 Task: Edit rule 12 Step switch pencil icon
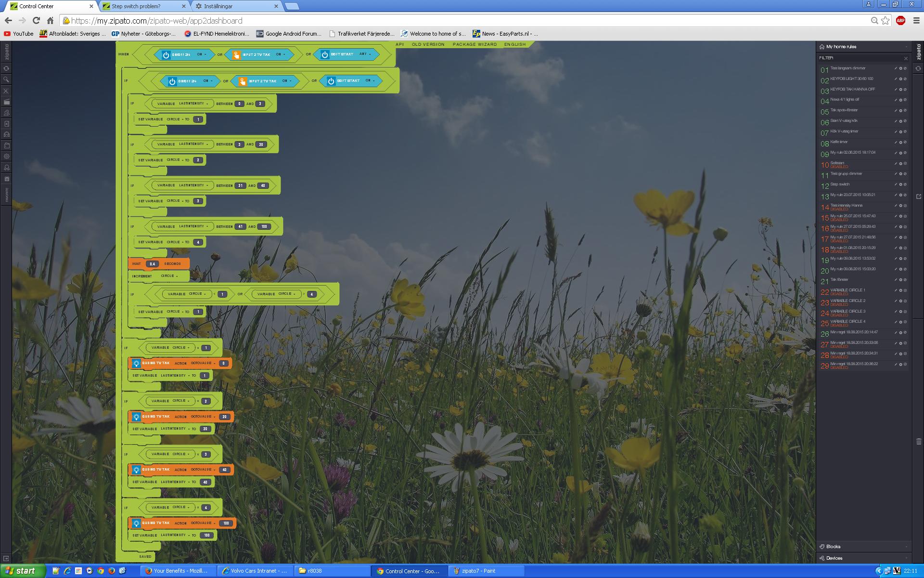click(896, 185)
